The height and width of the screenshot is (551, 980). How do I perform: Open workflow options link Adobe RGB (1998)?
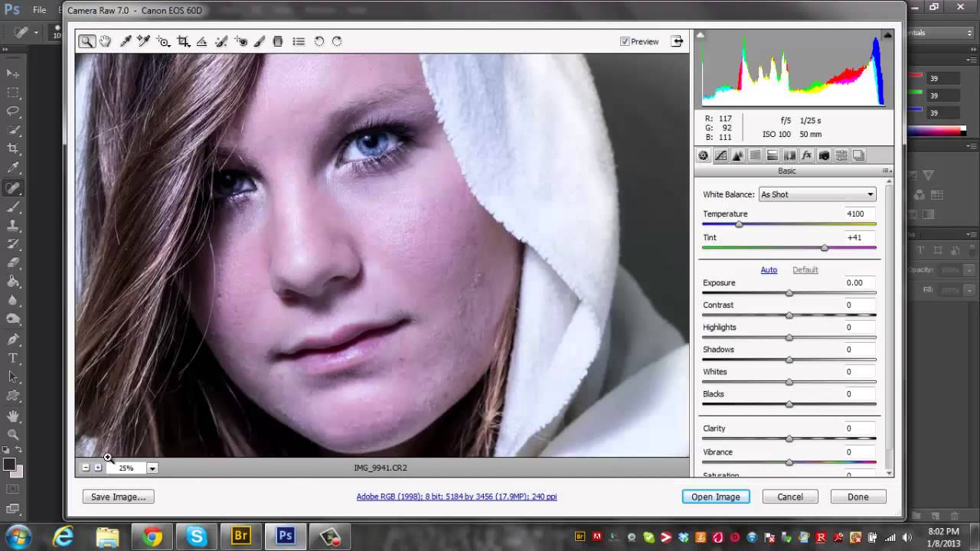456,497
